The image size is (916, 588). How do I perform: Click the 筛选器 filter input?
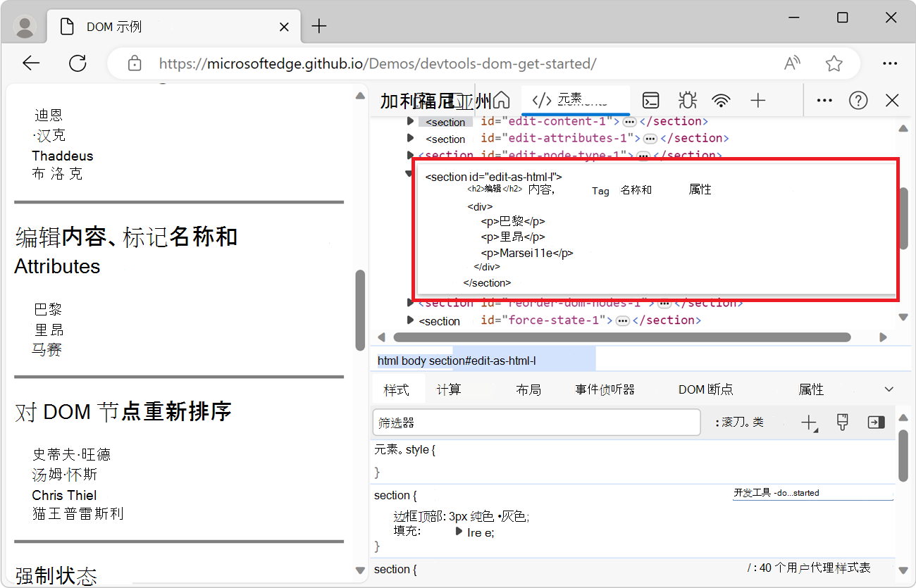536,423
